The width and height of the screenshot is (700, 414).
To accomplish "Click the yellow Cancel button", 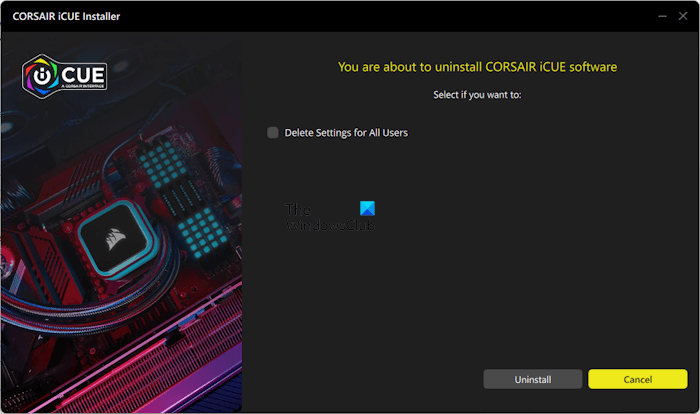I will [638, 379].
